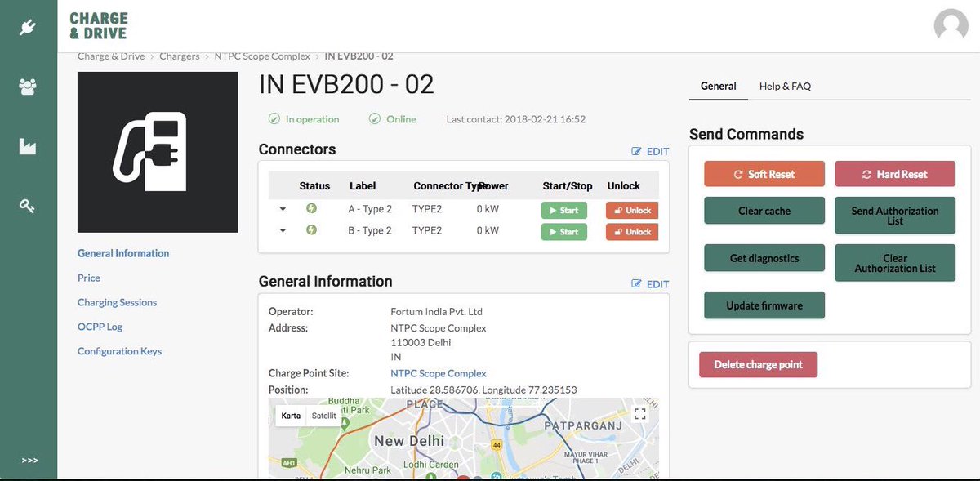This screenshot has width=980, height=481.
Task: Open the statistics chart sidebar icon
Action: point(28,146)
